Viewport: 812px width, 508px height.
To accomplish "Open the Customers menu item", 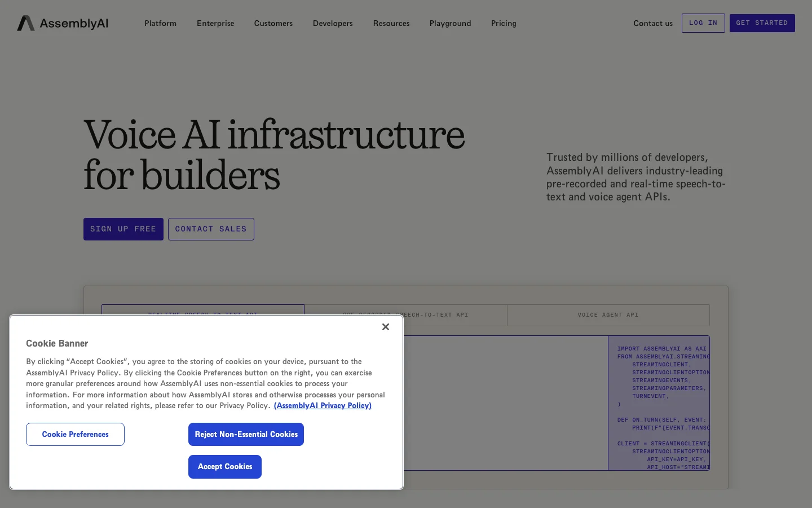I will 273,23.
